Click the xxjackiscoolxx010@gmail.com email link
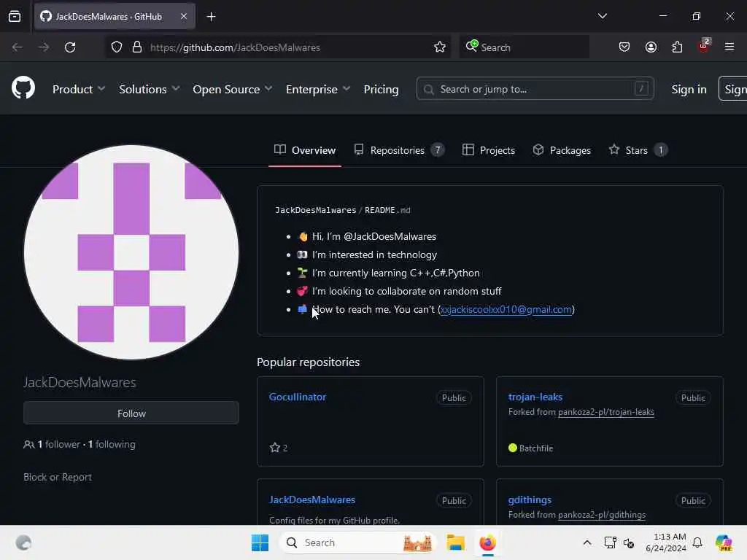Image resolution: width=747 pixels, height=560 pixels. [x=506, y=309]
